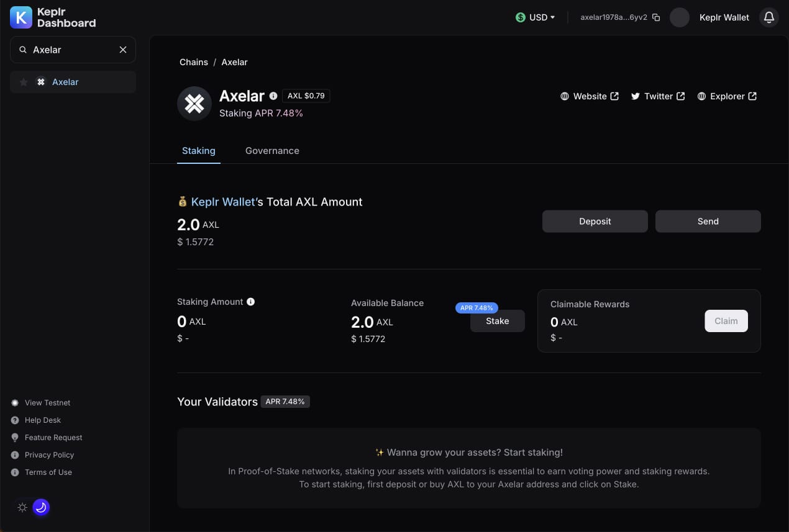Clear the Axelar search field

point(123,50)
